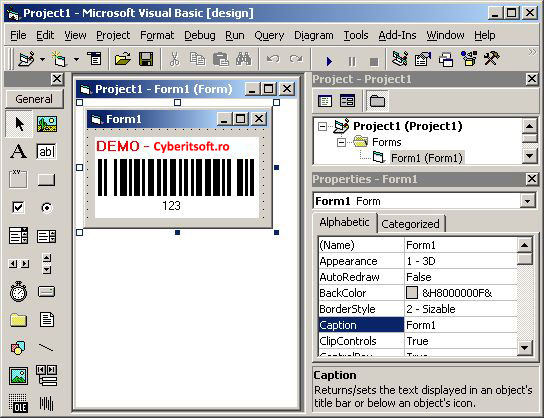Pick the Label control tool
This screenshot has height=418, width=544.
coord(18,152)
